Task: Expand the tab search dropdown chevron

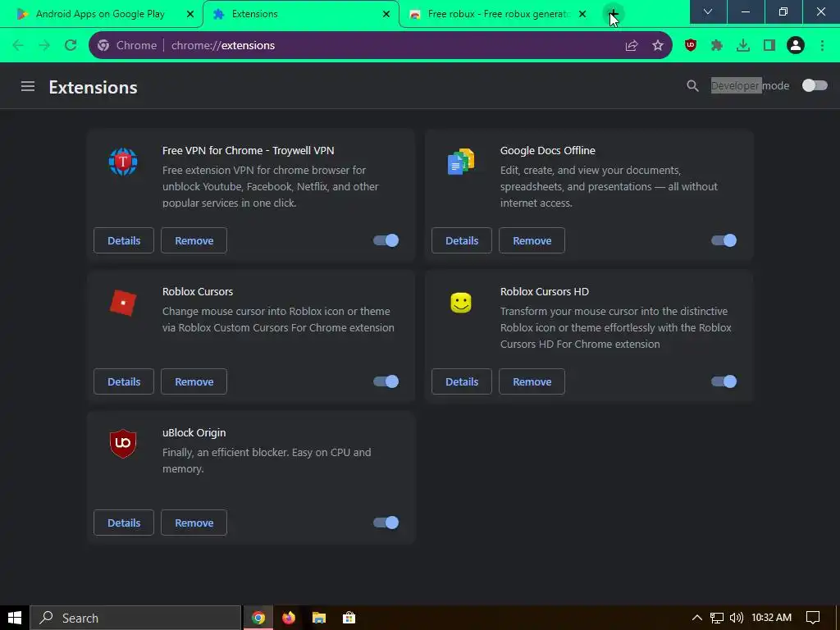Action: [708, 11]
